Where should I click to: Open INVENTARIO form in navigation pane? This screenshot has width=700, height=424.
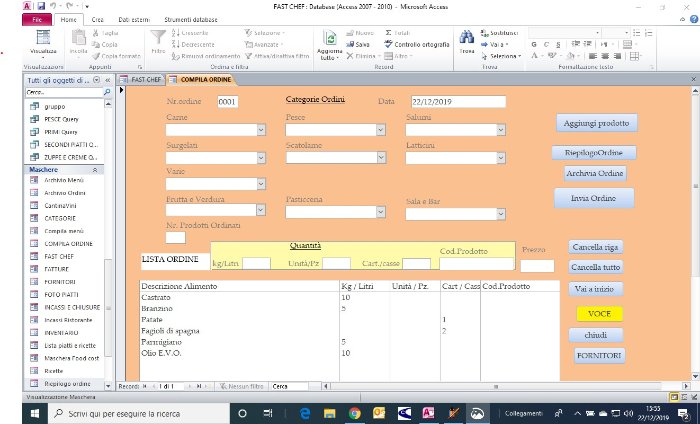(x=61, y=333)
